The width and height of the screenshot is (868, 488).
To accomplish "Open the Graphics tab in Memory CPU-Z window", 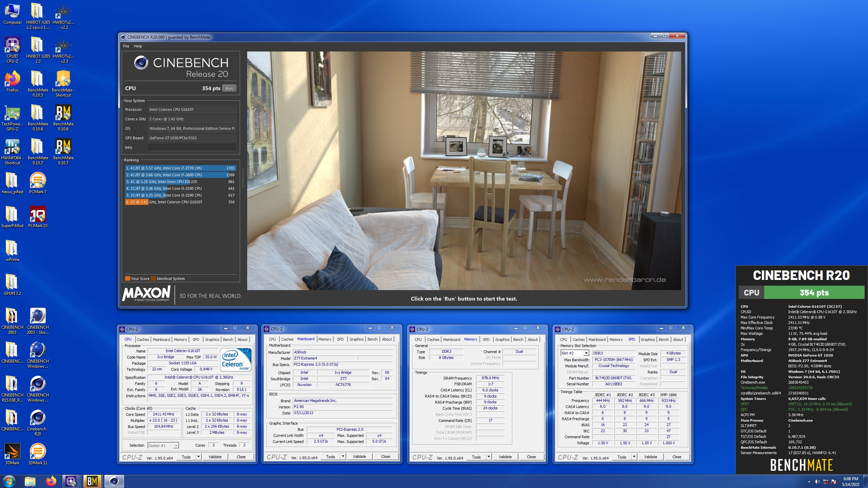I will pyautogui.click(x=502, y=340).
